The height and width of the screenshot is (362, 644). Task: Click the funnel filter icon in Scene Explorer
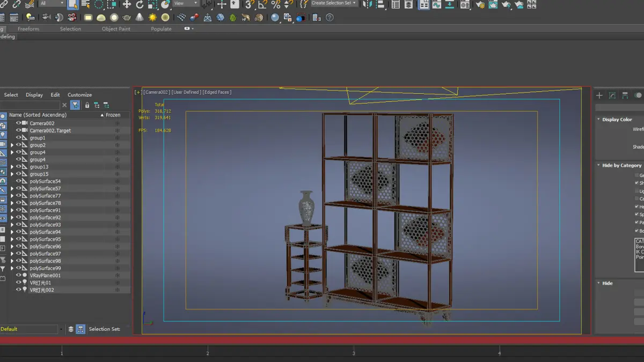click(75, 105)
